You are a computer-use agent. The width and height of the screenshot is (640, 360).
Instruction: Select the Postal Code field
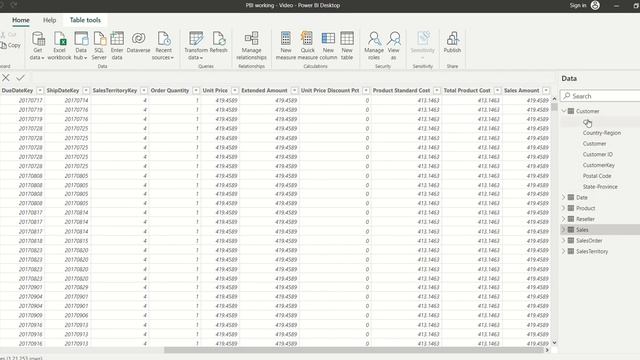[597, 176]
